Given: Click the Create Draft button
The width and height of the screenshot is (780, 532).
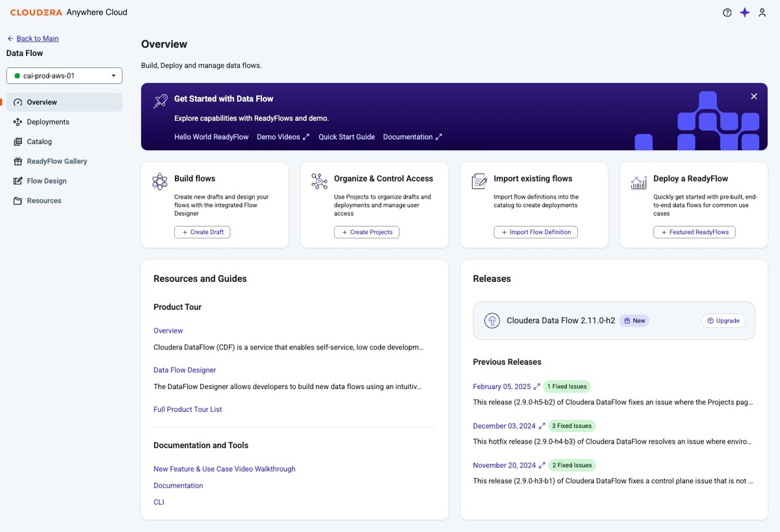Looking at the screenshot, I should (202, 232).
